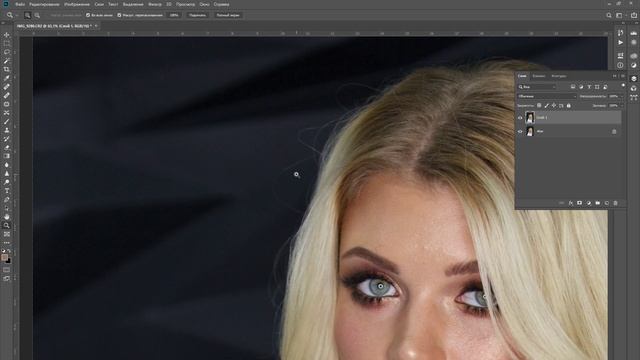Collapse the Layers panel to icons

click(x=614, y=76)
